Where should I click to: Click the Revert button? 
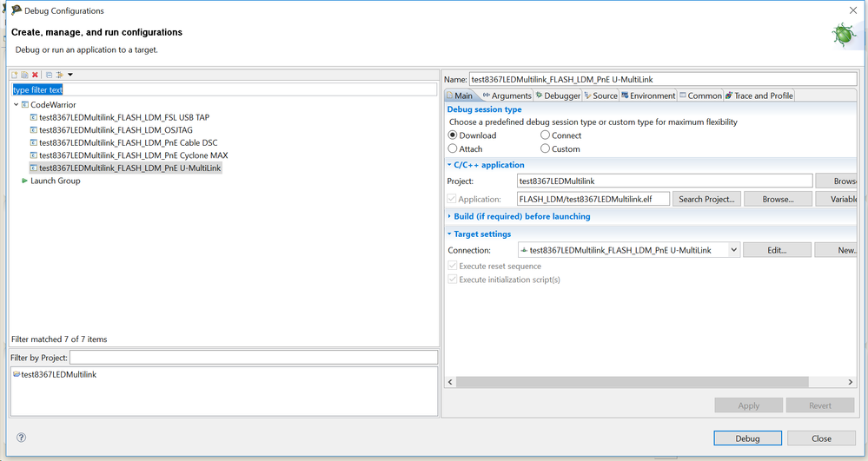820,405
